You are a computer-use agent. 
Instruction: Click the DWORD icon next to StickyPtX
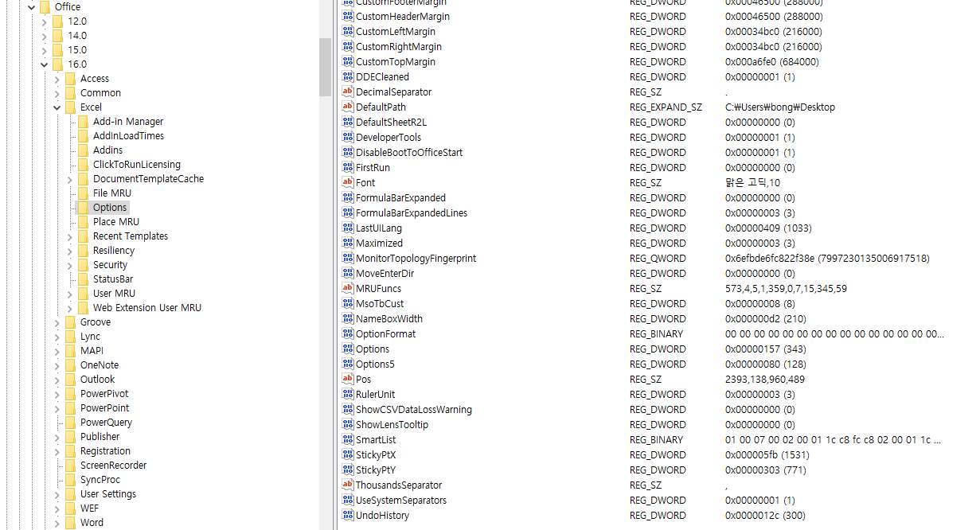347,455
